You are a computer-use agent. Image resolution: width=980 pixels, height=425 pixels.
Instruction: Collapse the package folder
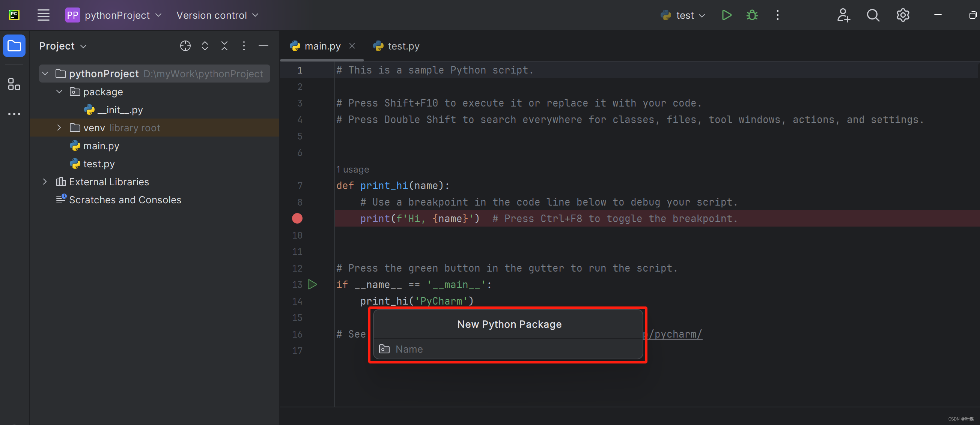[x=59, y=92]
